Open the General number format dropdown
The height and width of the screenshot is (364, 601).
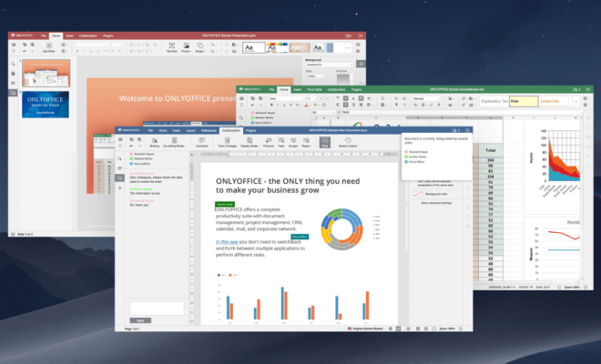(427, 98)
